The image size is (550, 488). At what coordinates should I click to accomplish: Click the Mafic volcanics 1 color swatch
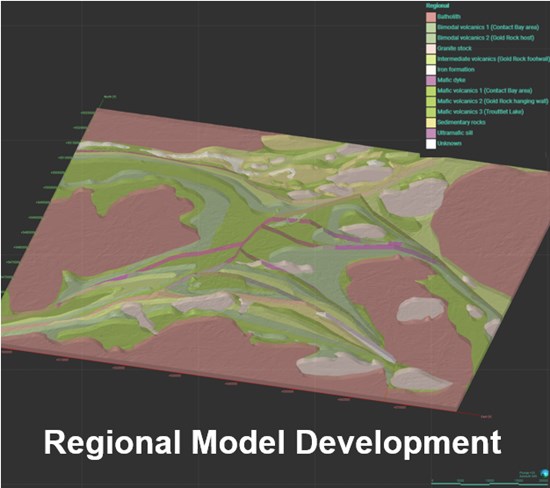tap(431, 91)
